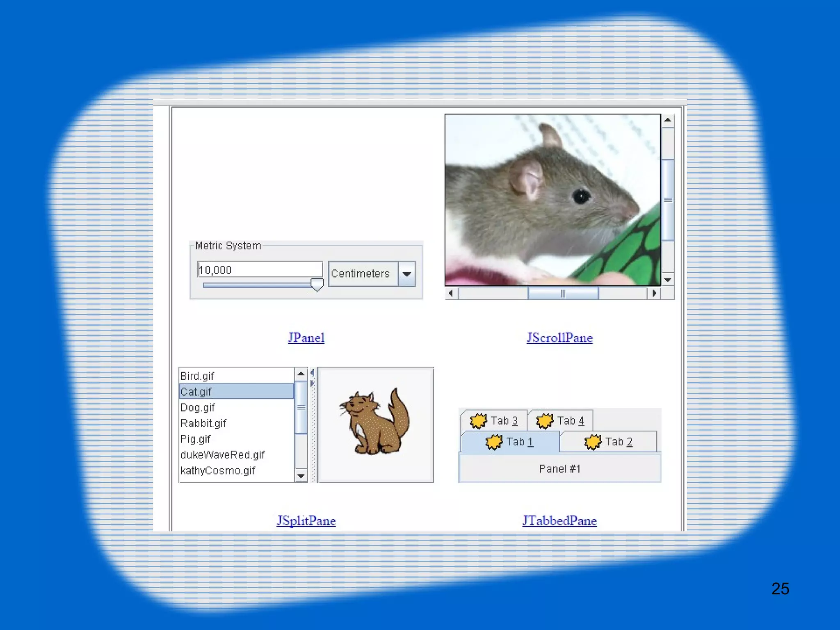Open the JTabbedPane link
The height and width of the screenshot is (630, 840).
559,521
